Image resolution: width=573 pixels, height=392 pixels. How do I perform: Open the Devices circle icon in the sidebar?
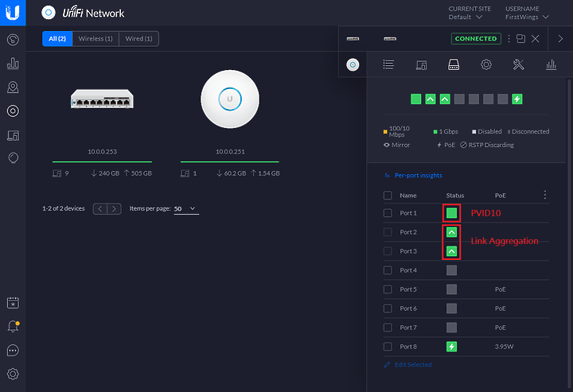pos(13,111)
